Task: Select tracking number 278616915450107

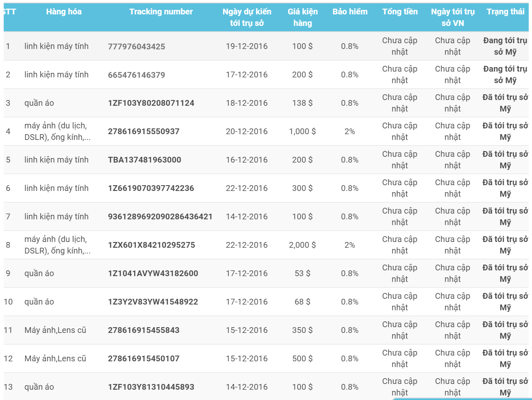Action: tap(144, 358)
